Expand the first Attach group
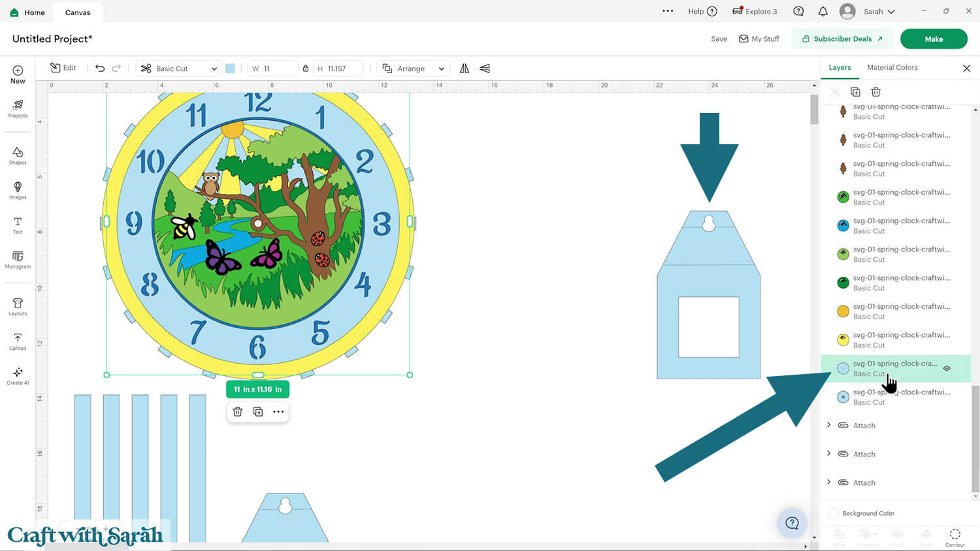Screen dimensions: 980x551 [829, 425]
